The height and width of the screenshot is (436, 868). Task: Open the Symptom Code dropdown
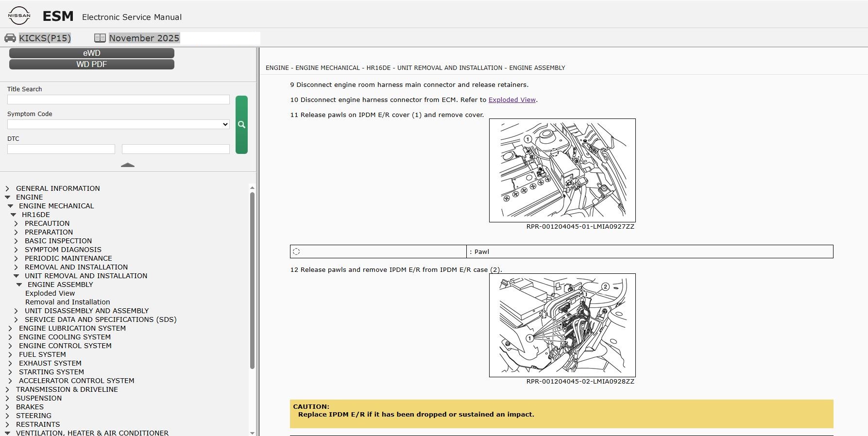click(x=119, y=124)
